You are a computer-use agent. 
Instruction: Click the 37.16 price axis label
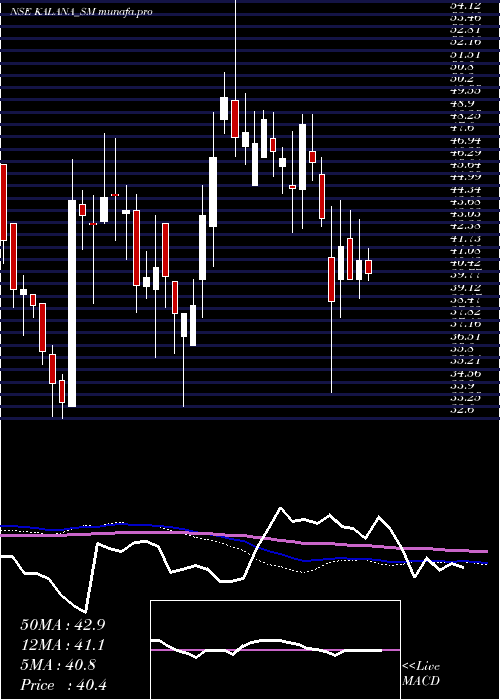[466, 324]
